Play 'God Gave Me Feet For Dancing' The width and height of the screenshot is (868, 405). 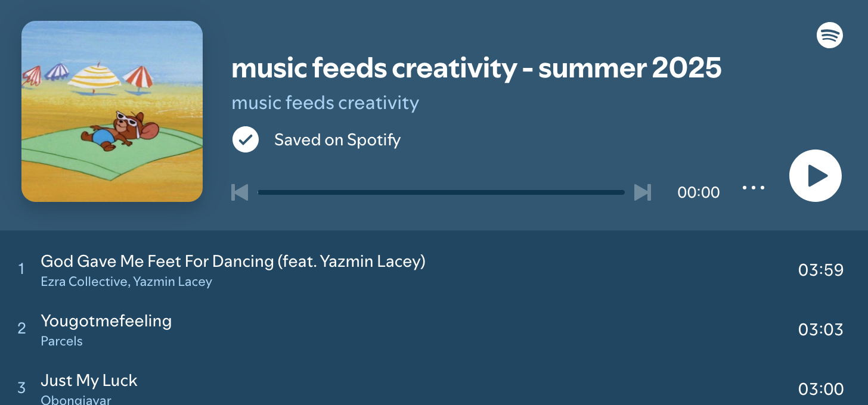(232, 261)
